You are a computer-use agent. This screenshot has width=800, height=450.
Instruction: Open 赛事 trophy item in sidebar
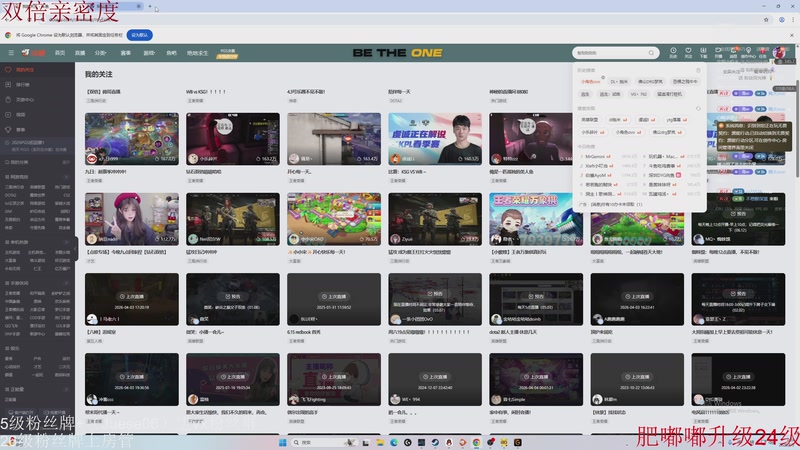tap(37, 130)
